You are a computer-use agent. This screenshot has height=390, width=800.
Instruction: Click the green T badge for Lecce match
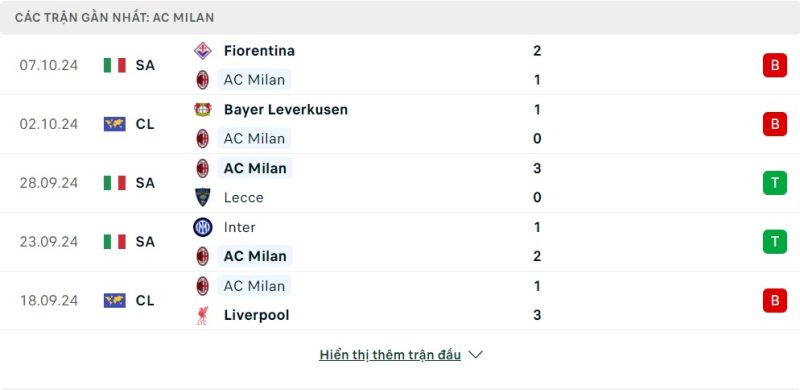pos(775,183)
